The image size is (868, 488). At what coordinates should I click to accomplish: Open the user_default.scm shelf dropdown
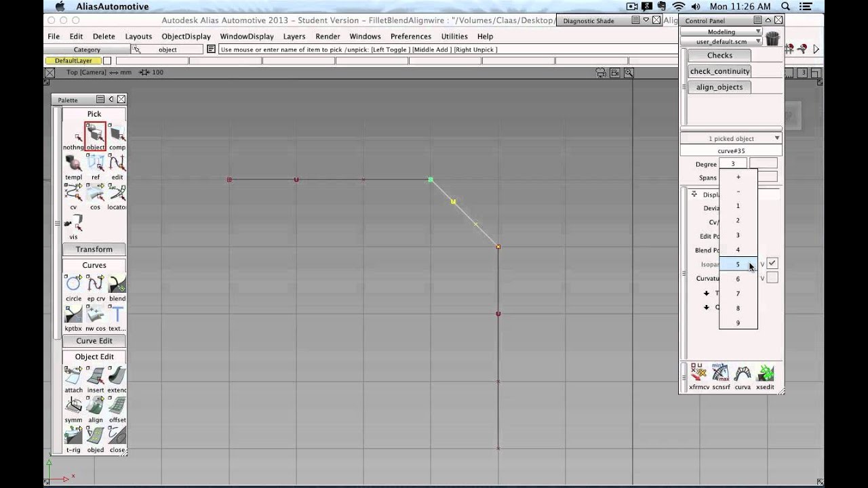722,41
